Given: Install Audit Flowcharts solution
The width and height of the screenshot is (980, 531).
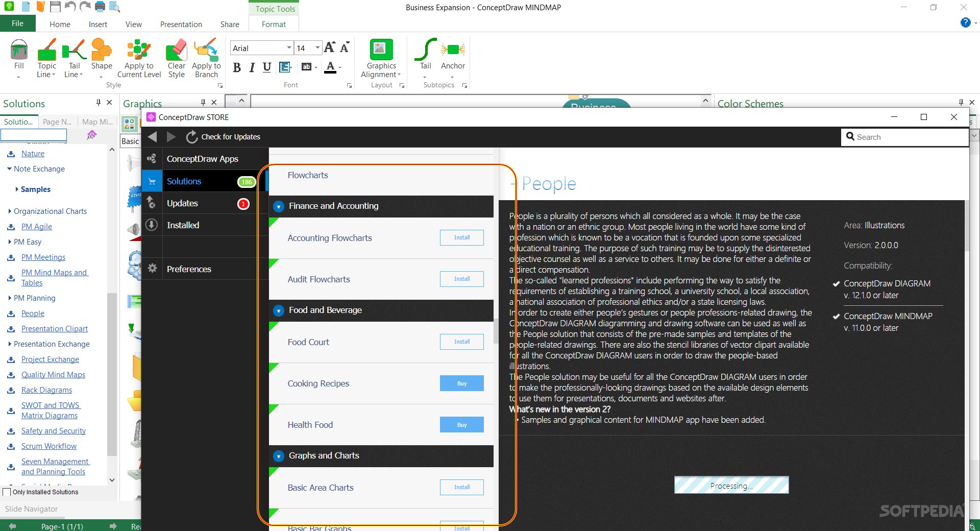Looking at the screenshot, I should (x=462, y=279).
